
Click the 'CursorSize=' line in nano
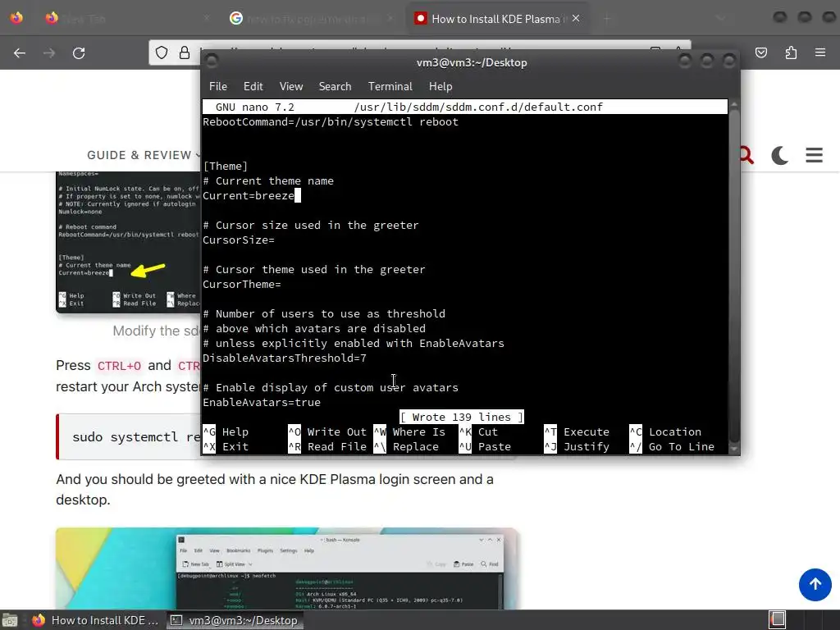coord(239,240)
